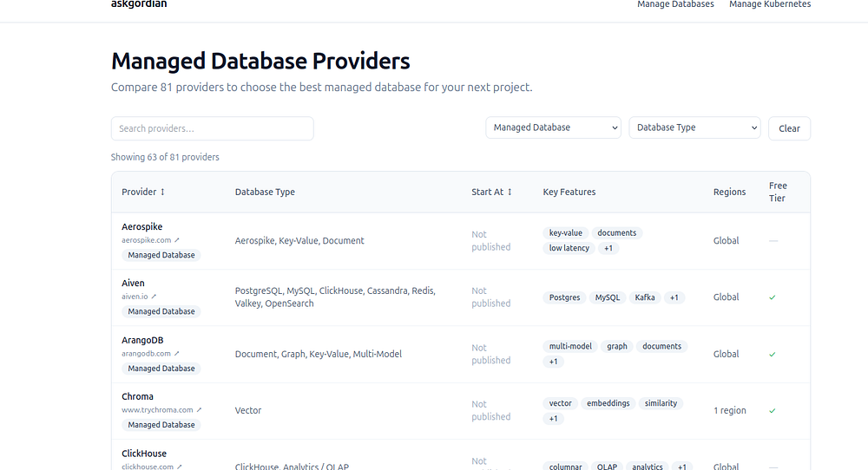Image resolution: width=868 pixels, height=470 pixels.
Task: Select the 'Document, Graph, Key-Value, Multi-Model' cell
Action: click(x=319, y=354)
